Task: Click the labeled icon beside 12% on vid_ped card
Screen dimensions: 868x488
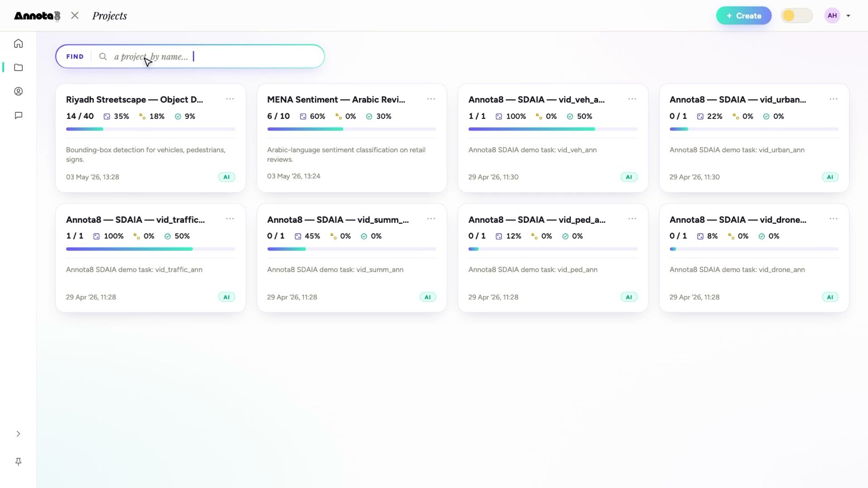Action: (x=499, y=236)
